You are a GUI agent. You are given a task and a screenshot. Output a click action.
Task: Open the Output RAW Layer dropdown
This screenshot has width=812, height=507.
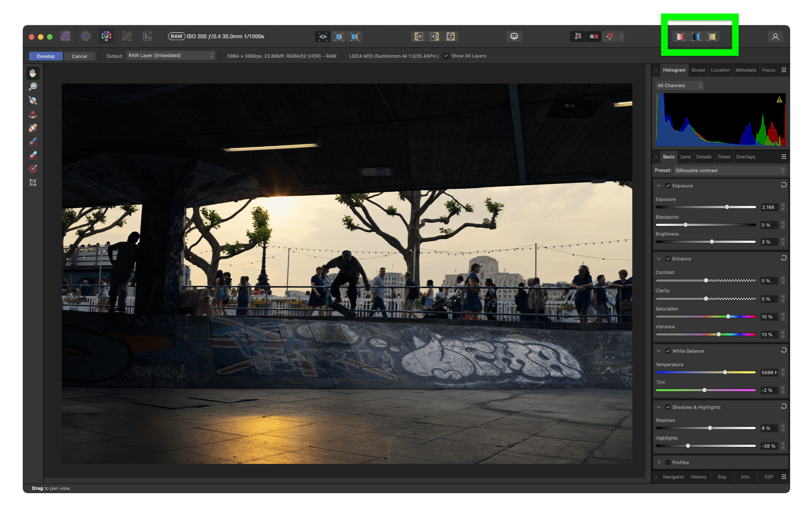click(x=171, y=56)
